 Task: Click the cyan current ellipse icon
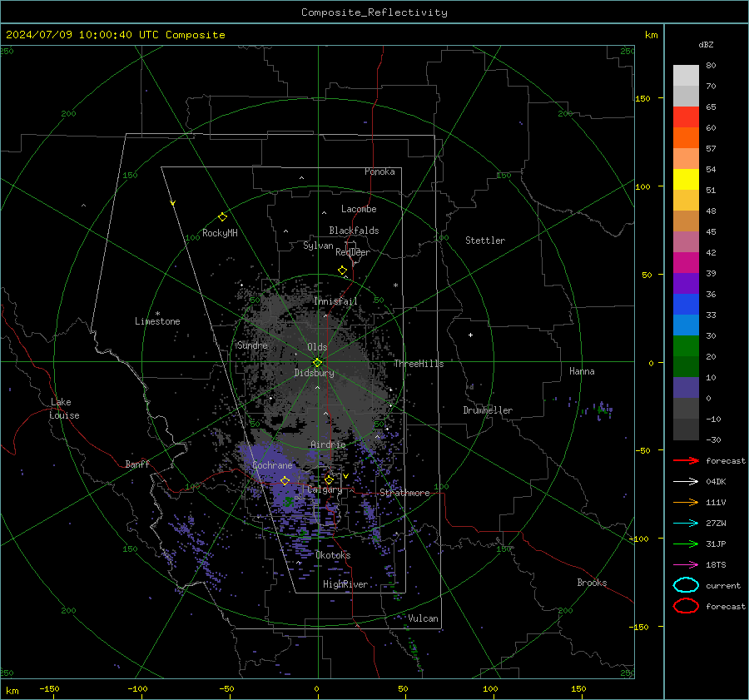[x=686, y=585]
